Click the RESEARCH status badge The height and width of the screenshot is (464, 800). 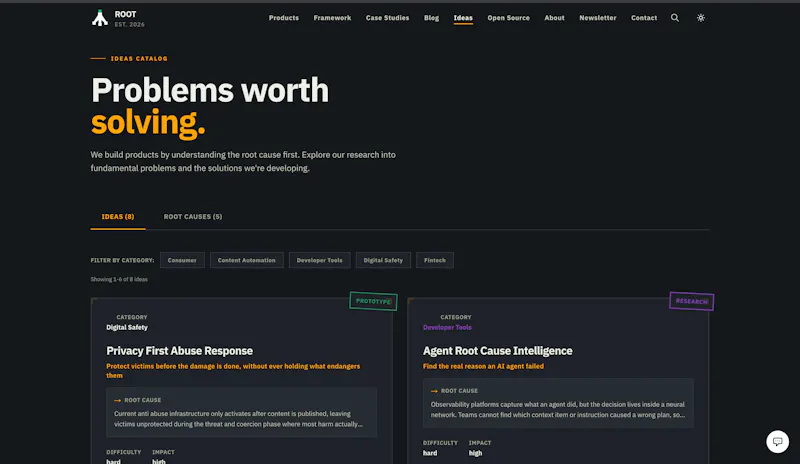point(691,301)
